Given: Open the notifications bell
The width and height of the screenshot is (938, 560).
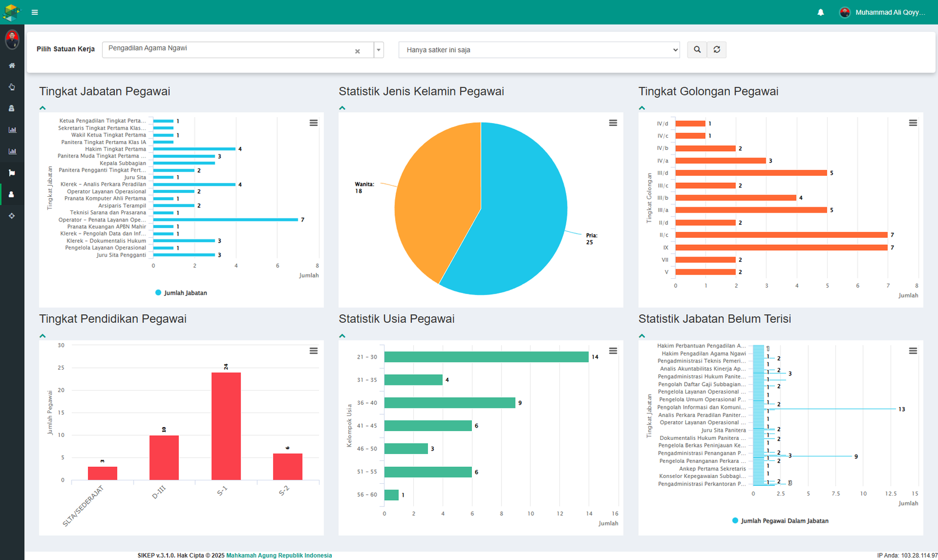Looking at the screenshot, I should pyautogui.click(x=821, y=12).
